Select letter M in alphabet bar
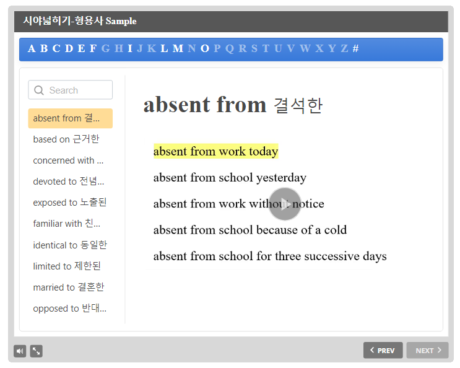460x368 pixels. 178,49
